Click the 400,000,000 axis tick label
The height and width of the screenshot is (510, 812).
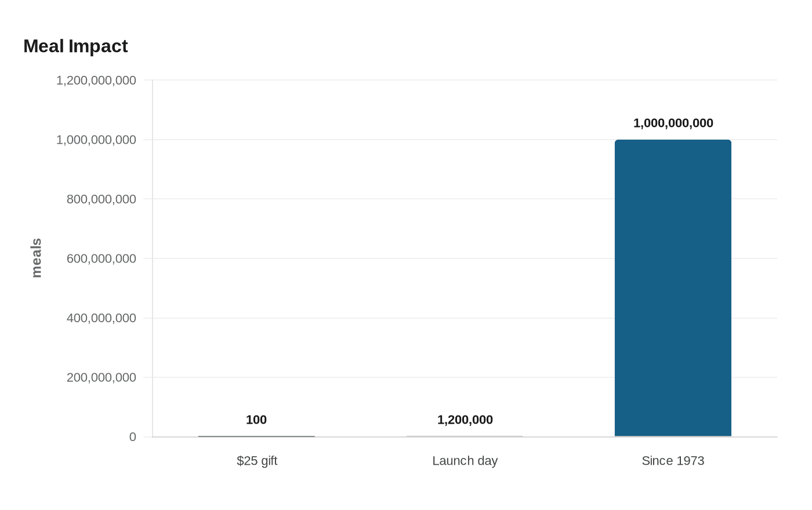pyautogui.click(x=101, y=318)
